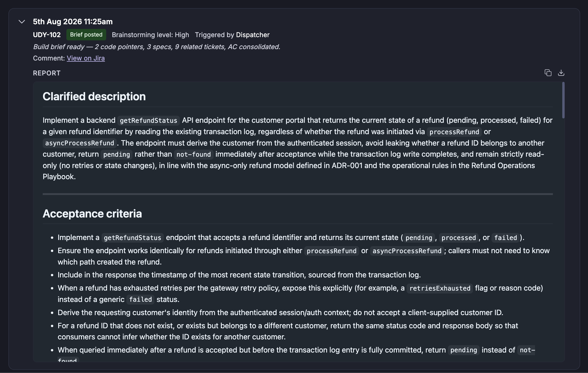
Task: Click the italic Build brief ready summary
Action: [x=157, y=47]
